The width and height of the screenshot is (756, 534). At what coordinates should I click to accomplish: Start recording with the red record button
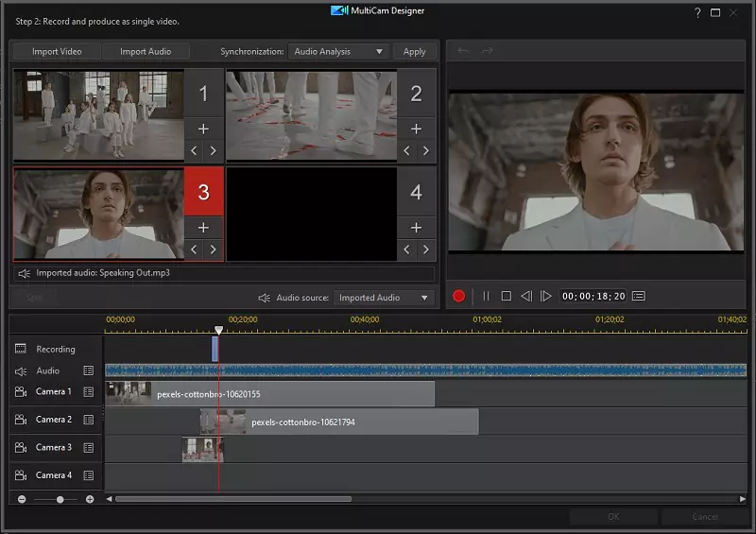point(459,296)
